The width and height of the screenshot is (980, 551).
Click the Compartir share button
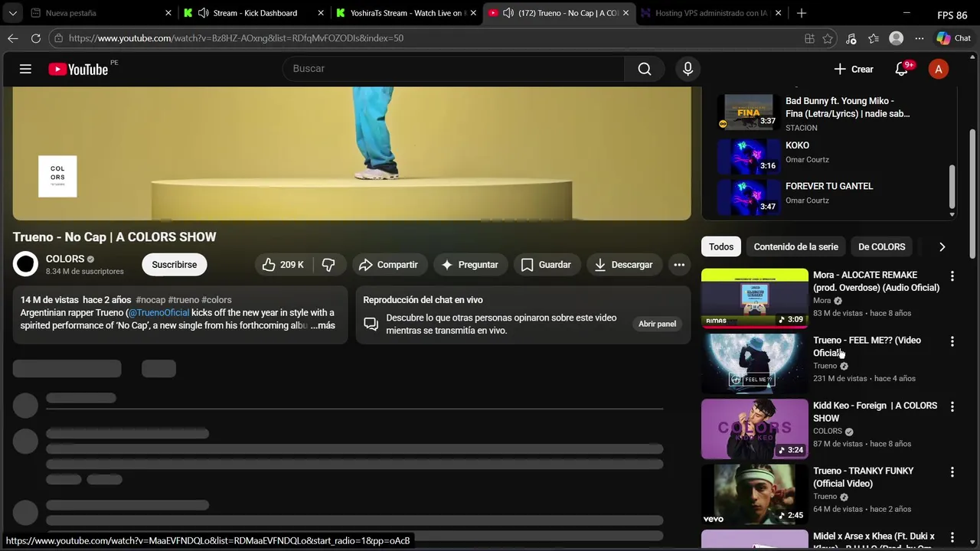(x=388, y=265)
